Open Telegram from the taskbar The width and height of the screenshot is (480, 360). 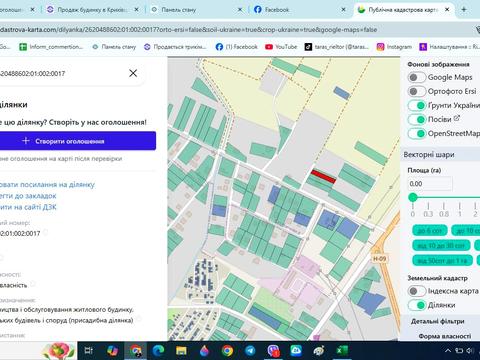250,351
